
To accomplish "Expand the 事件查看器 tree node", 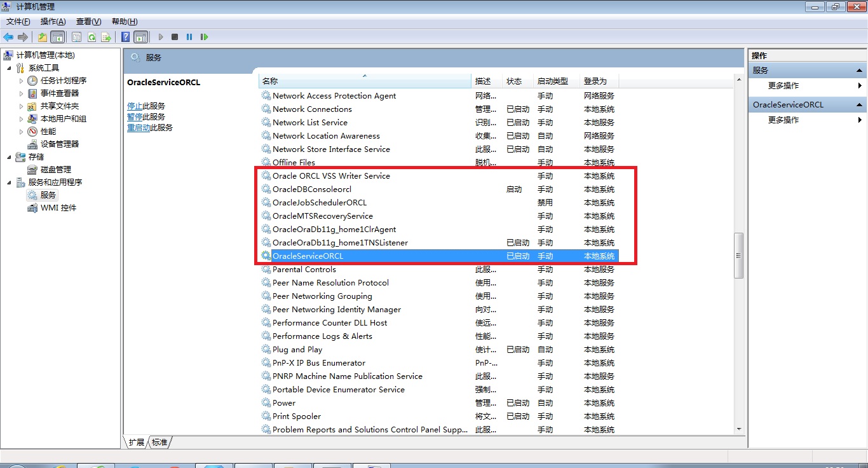I will (21, 93).
